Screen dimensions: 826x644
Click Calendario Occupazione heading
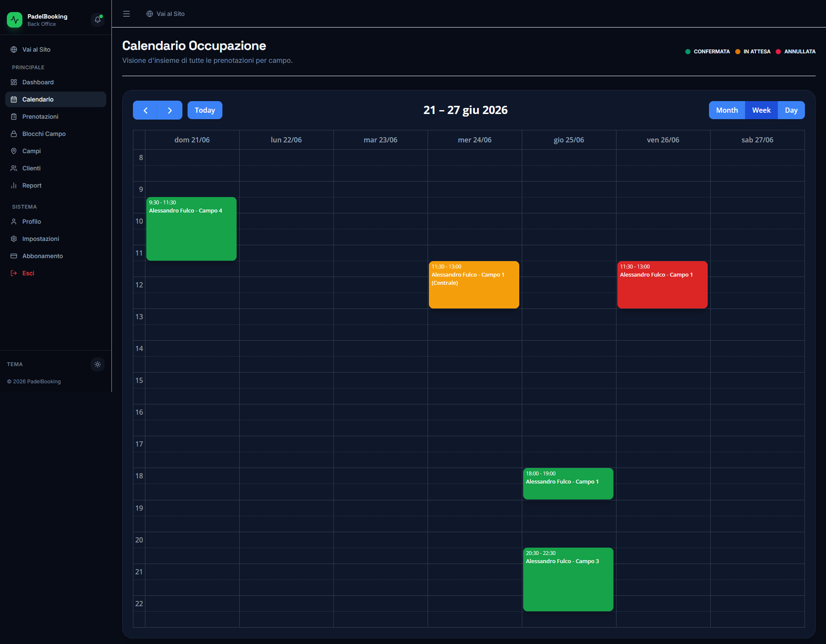coord(194,46)
